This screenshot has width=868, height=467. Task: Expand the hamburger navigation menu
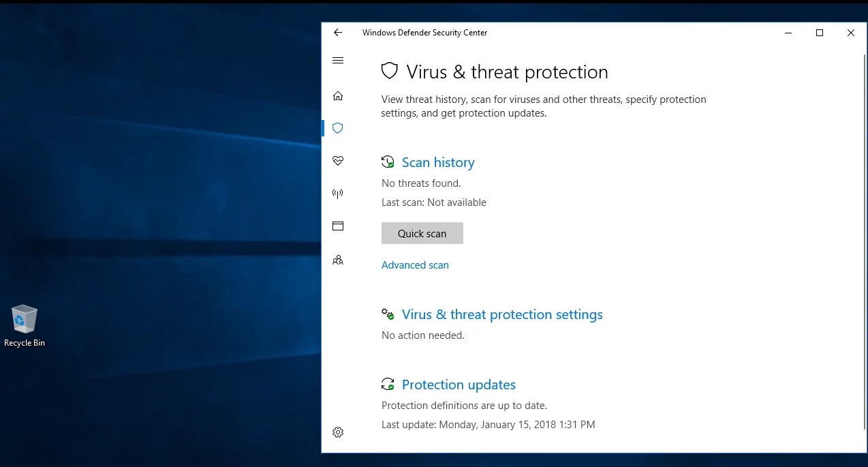coord(338,61)
